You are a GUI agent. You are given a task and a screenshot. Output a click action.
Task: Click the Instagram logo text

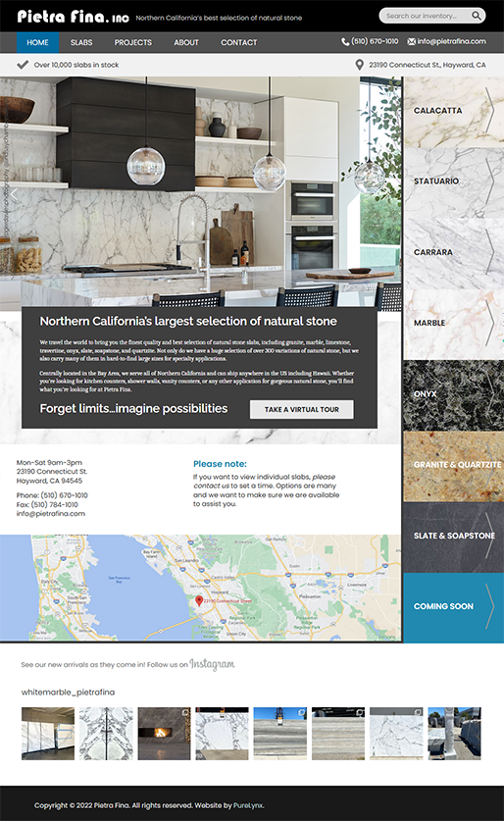[x=212, y=664]
